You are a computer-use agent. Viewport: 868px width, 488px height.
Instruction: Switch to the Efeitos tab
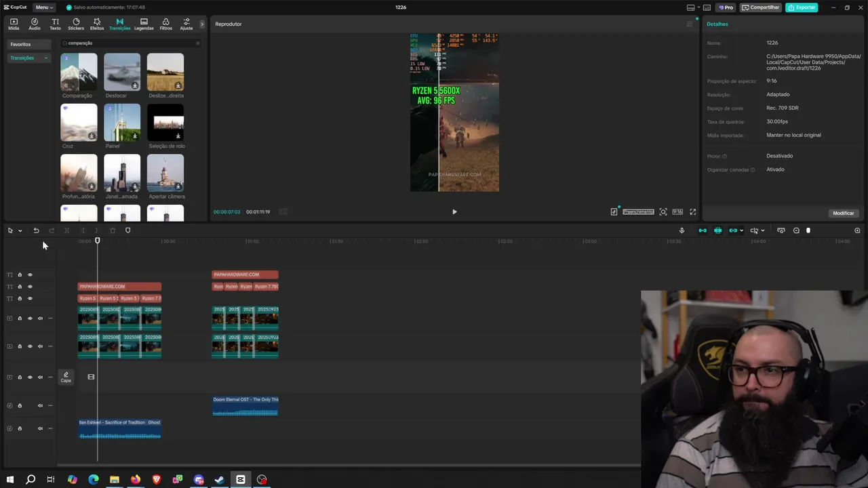(x=97, y=24)
